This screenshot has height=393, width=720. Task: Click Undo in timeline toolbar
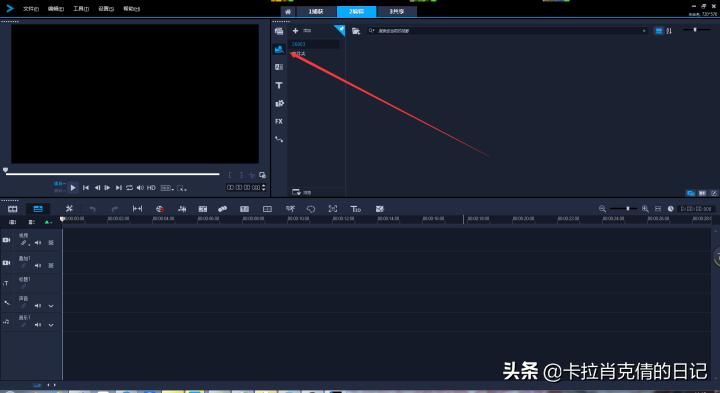[x=92, y=209]
